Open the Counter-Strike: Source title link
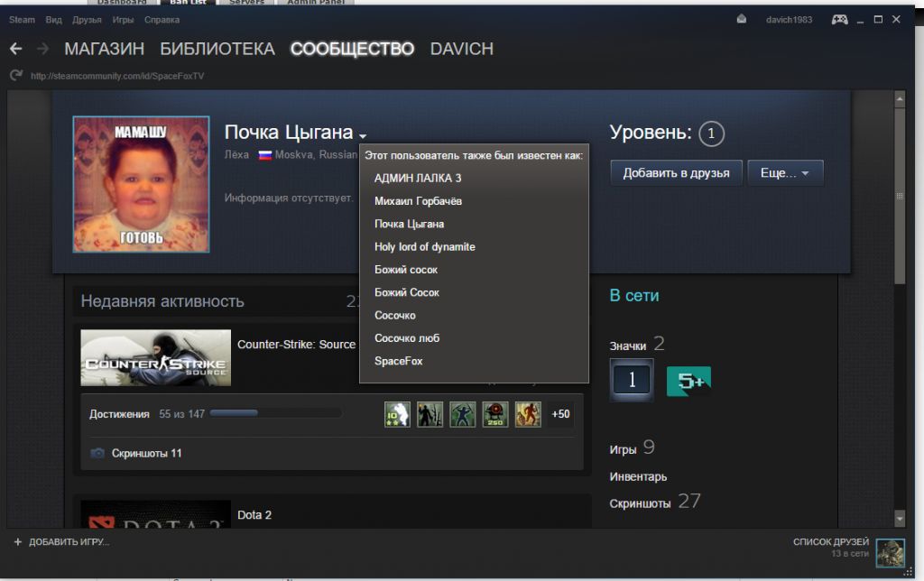The height and width of the screenshot is (581, 924). [x=296, y=345]
